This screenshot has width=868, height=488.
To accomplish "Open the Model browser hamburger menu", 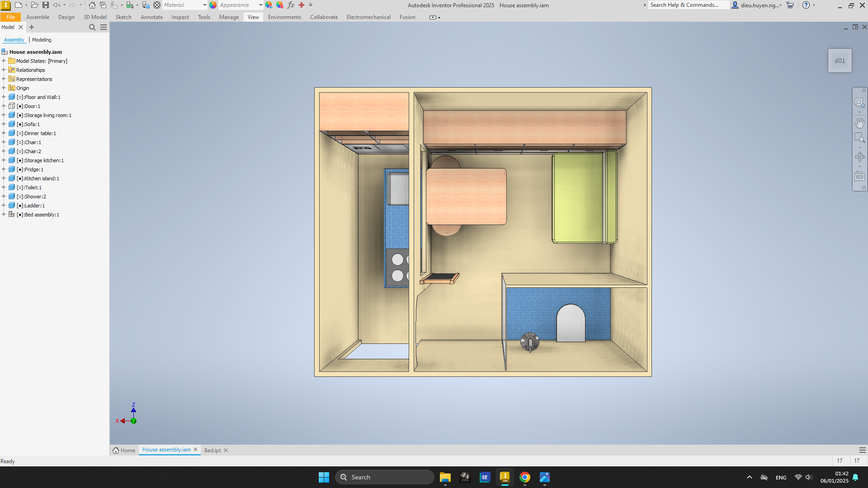I will tap(104, 27).
